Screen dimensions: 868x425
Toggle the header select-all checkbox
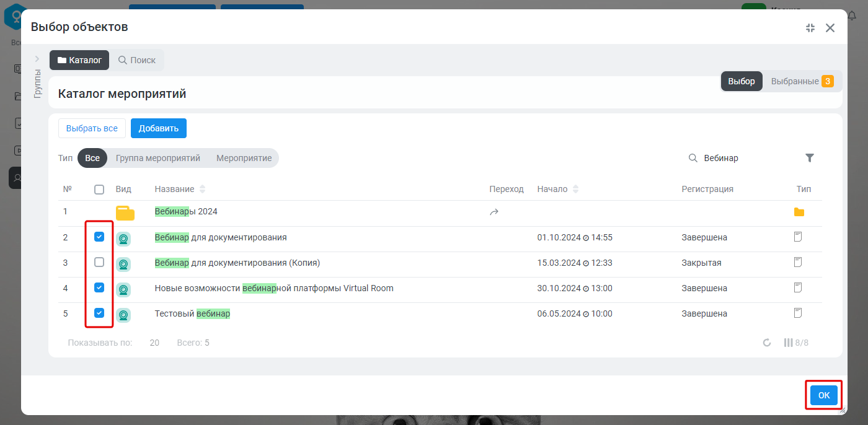point(99,190)
